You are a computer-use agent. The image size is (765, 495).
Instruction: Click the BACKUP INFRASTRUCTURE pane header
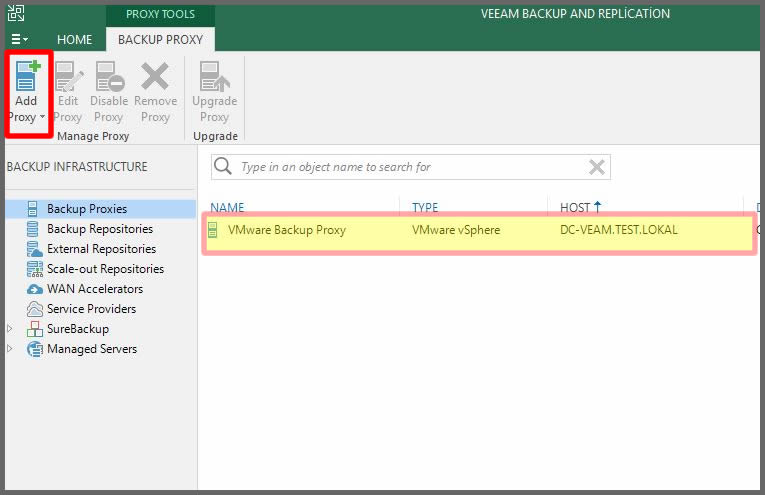[x=77, y=167]
